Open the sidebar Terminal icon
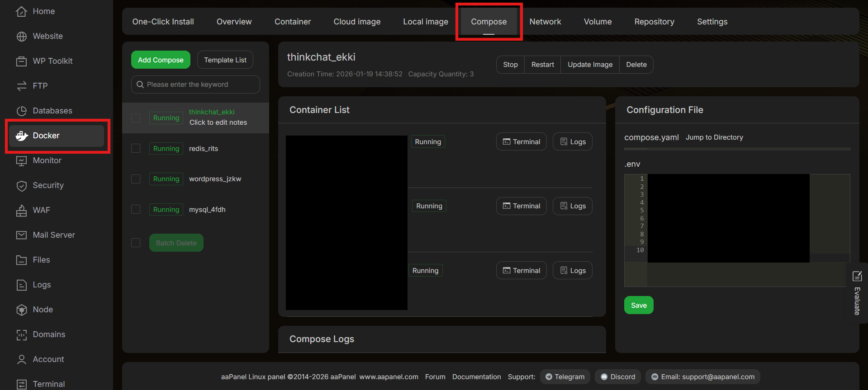Viewport: 868px width, 390px height. pyautogui.click(x=21, y=384)
